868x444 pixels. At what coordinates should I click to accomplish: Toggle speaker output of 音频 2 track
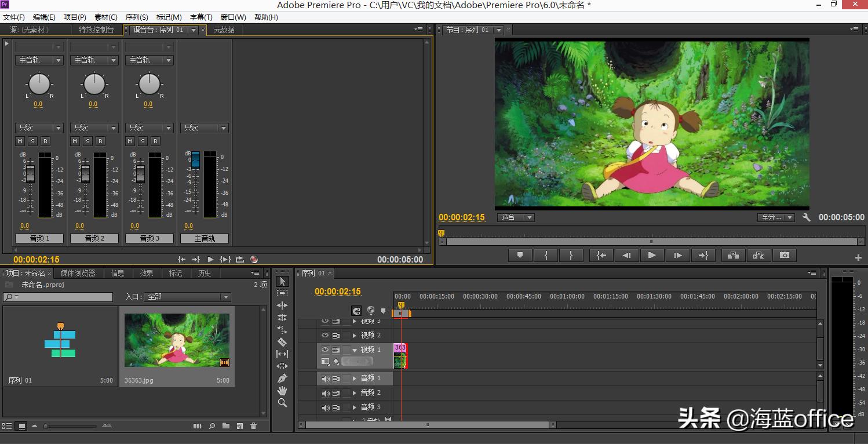(x=325, y=393)
